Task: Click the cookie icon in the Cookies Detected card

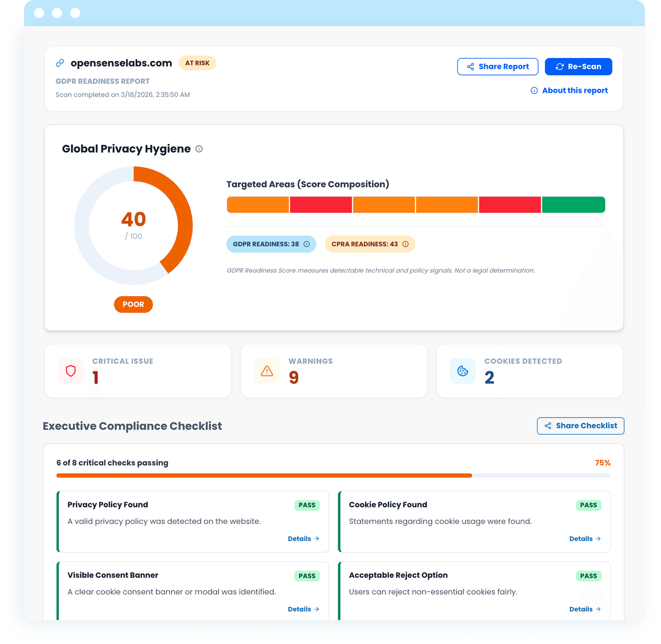Action: click(462, 371)
